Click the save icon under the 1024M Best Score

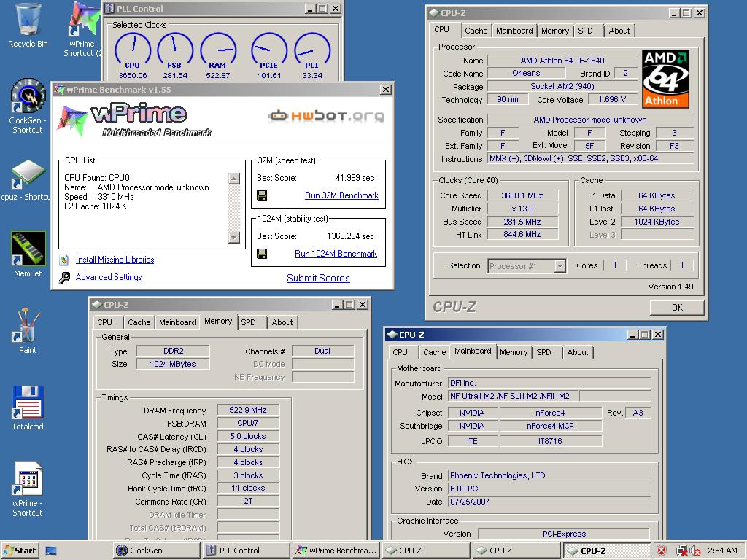pos(262,254)
